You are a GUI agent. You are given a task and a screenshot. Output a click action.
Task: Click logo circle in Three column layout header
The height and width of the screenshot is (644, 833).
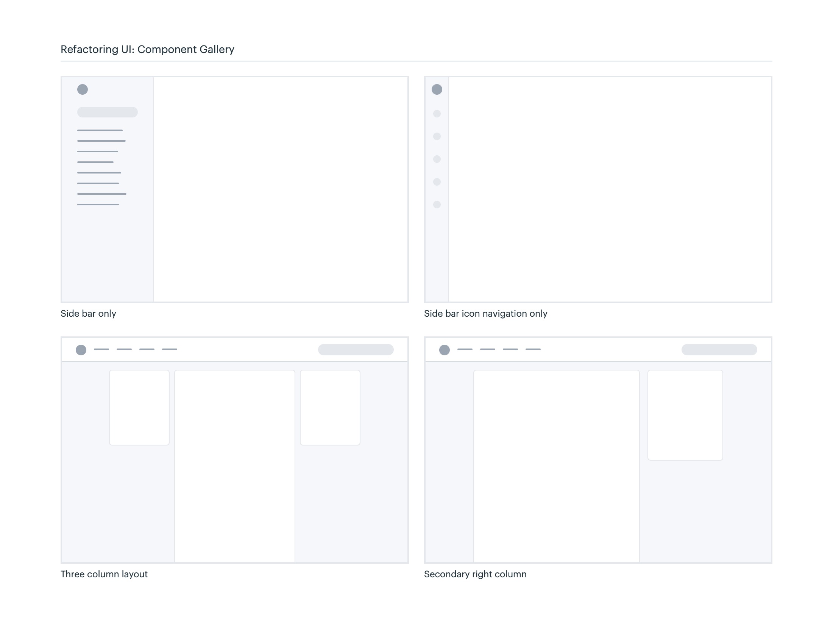coord(81,350)
